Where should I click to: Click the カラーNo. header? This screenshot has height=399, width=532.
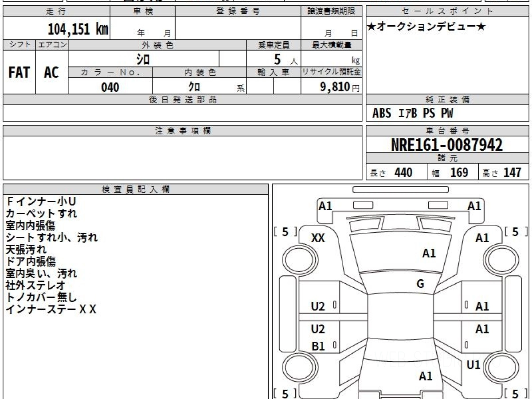click(110, 73)
